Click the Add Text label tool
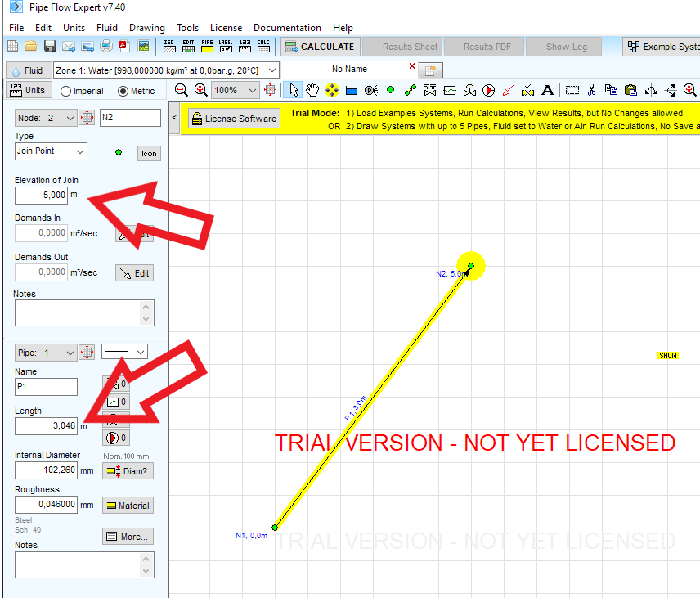Viewport: 700px width, 598px height. tap(547, 90)
